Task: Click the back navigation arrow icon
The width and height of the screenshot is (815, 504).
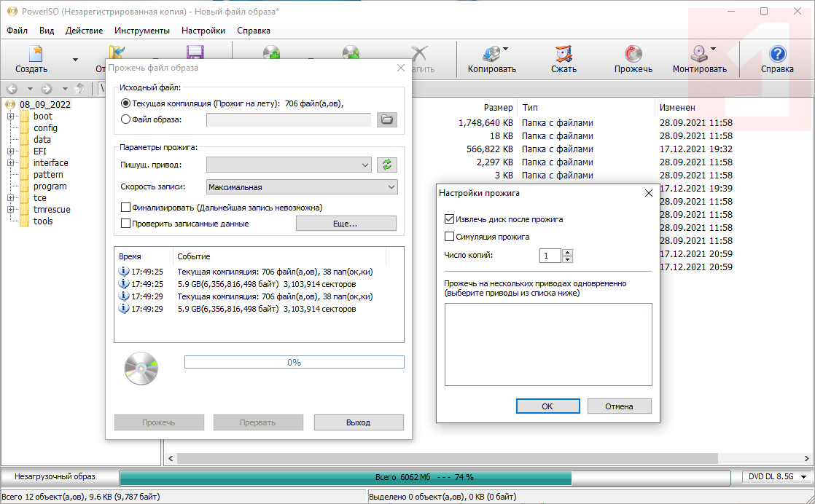Action: point(12,89)
